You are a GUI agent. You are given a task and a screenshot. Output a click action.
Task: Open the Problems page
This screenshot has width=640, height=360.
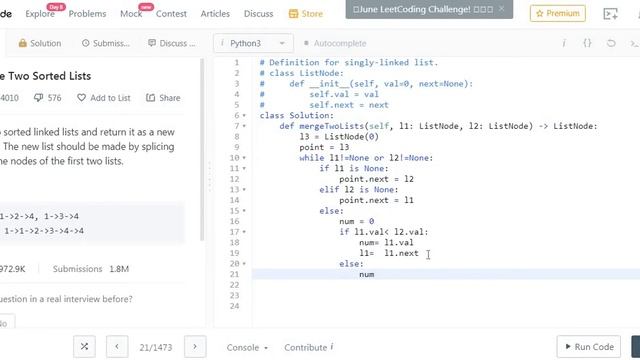tap(87, 14)
